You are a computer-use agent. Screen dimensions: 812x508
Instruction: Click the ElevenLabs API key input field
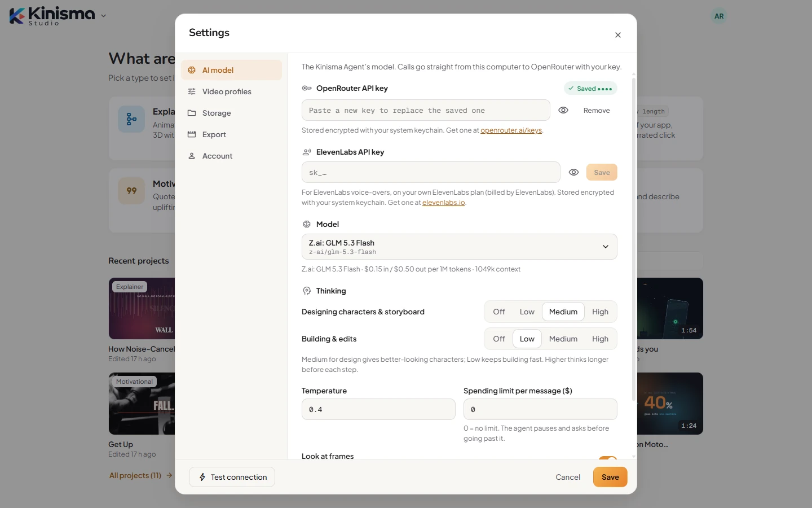tap(431, 172)
